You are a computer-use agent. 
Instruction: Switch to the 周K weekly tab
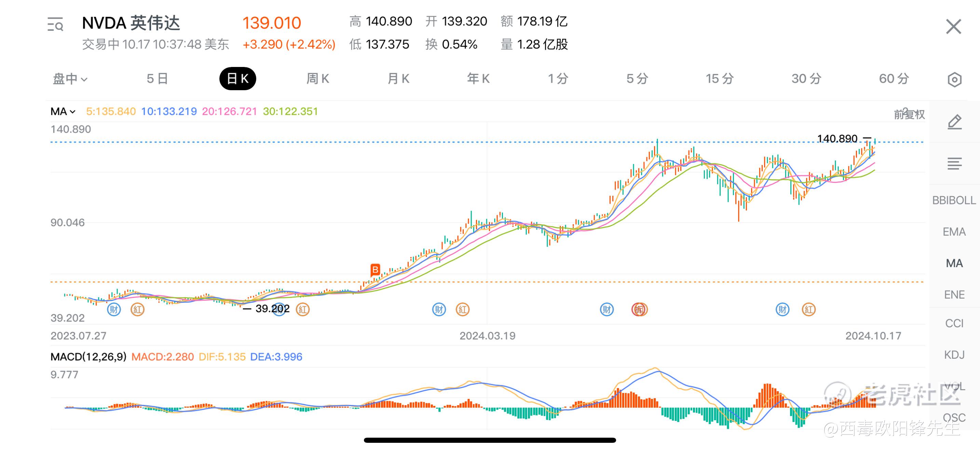[x=317, y=79]
